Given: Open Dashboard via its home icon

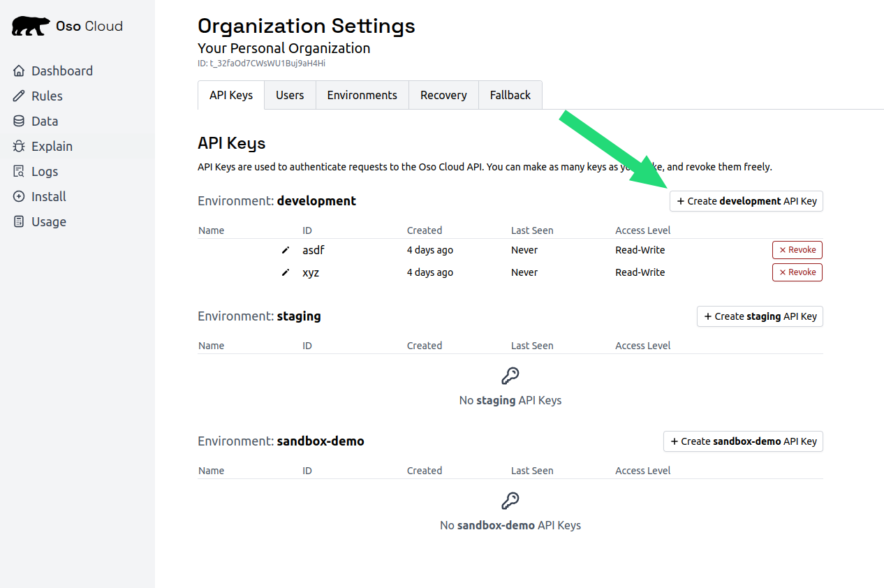Looking at the screenshot, I should tap(19, 71).
